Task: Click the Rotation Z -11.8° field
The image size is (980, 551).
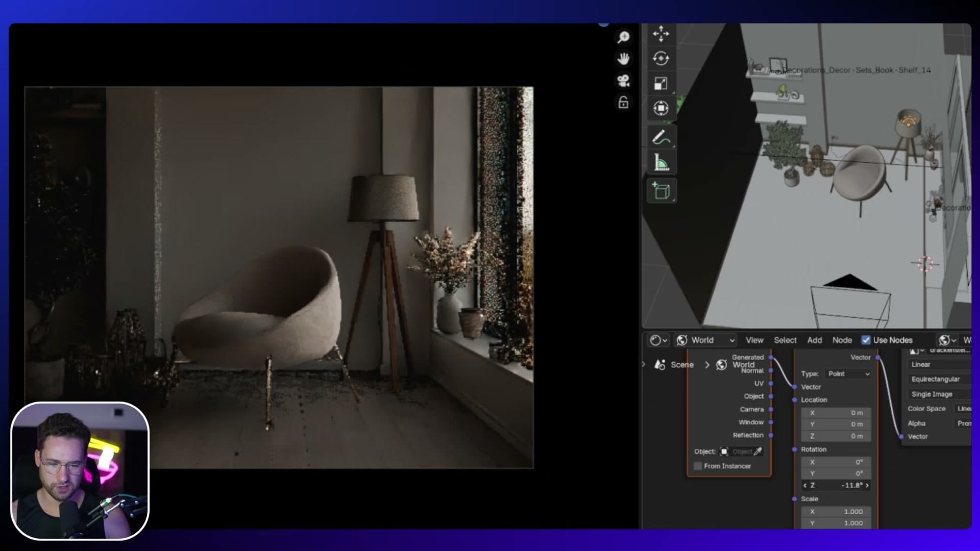Action: 836,486
